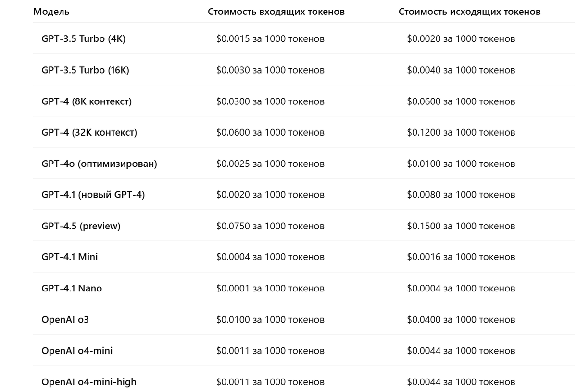Click the '$0.0080 за 1000 токенов' output price
Image resolution: width=577 pixels, height=392 pixels.
click(461, 195)
